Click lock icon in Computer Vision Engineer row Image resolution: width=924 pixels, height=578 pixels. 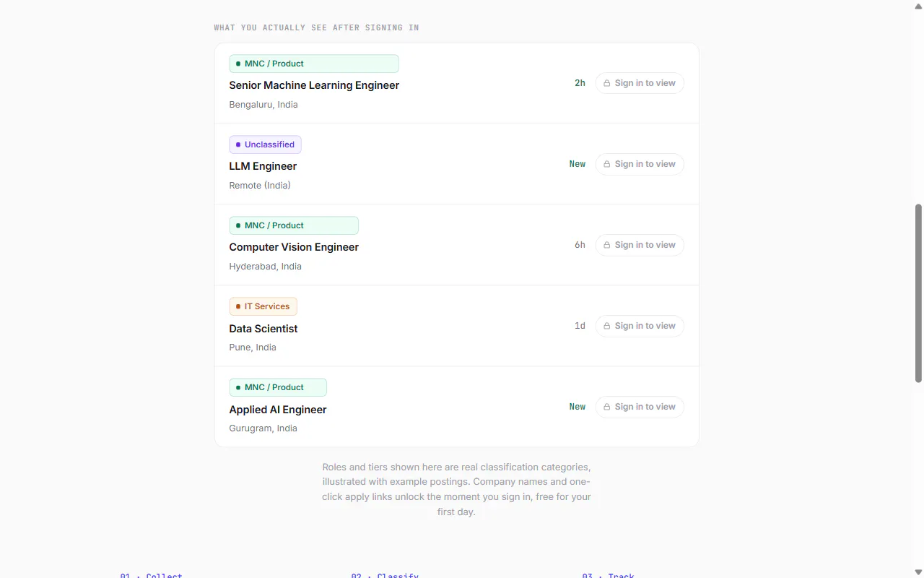[x=607, y=245]
